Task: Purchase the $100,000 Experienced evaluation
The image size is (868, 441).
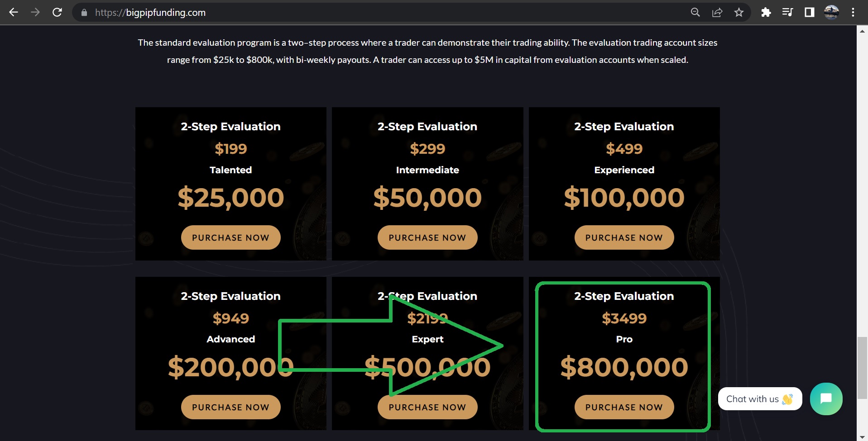Action: [624, 237]
